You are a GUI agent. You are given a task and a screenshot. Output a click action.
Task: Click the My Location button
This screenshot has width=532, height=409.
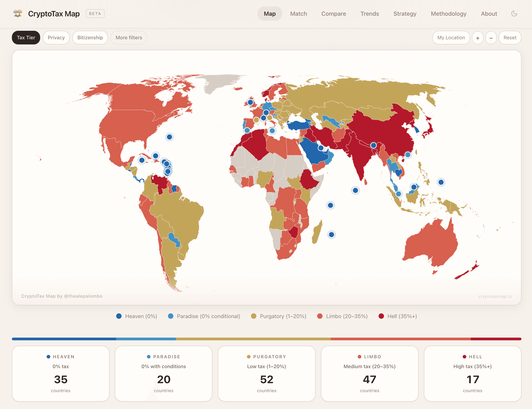coord(451,38)
